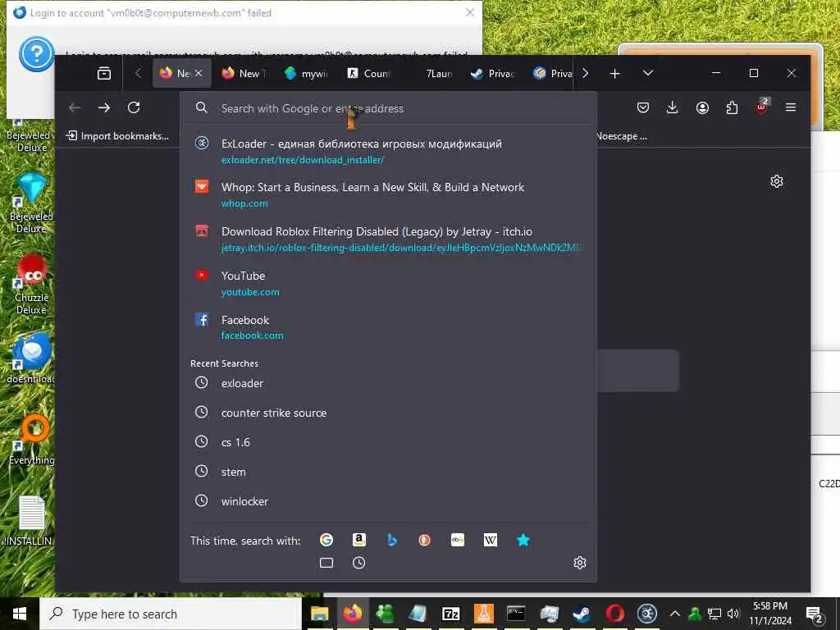Search this time with Amazon icon

click(359, 540)
